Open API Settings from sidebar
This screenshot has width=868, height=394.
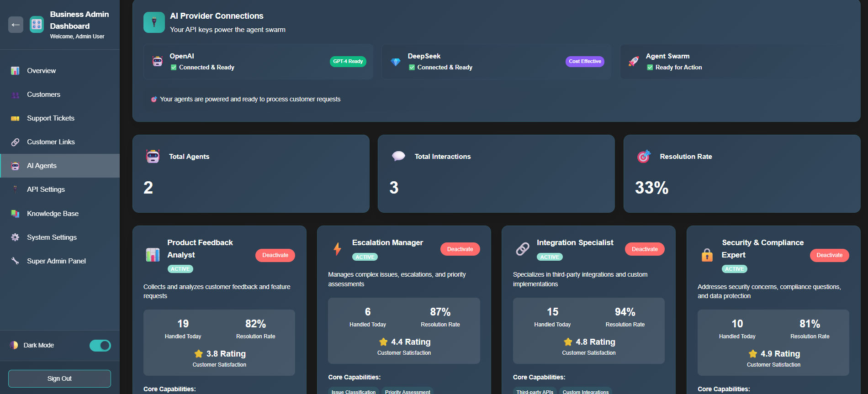(x=46, y=189)
